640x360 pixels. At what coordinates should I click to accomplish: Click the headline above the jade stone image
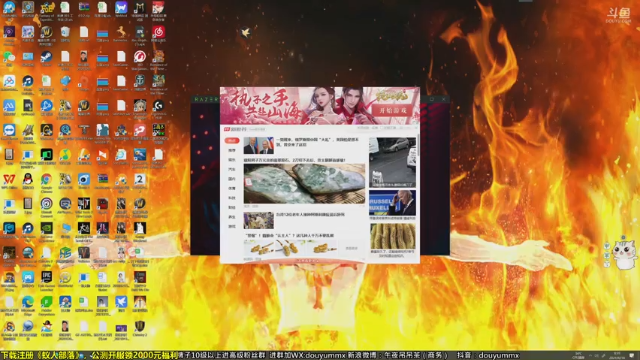pyautogui.click(x=294, y=160)
